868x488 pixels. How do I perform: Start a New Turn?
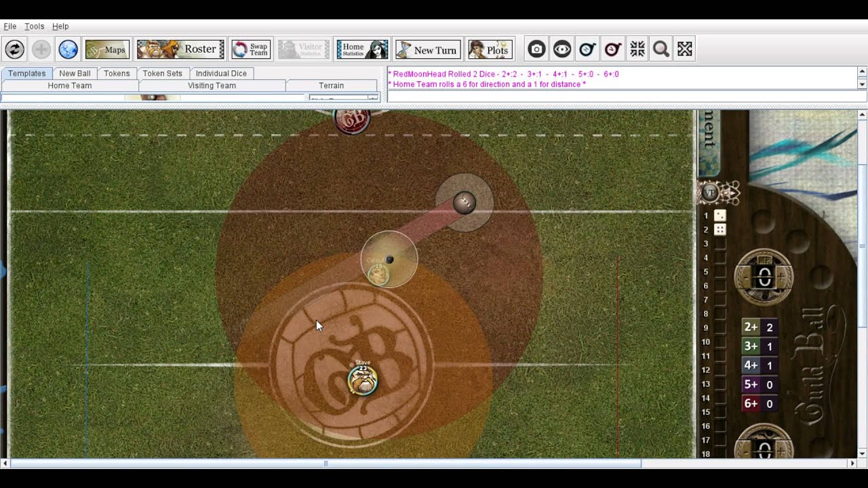pos(429,49)
